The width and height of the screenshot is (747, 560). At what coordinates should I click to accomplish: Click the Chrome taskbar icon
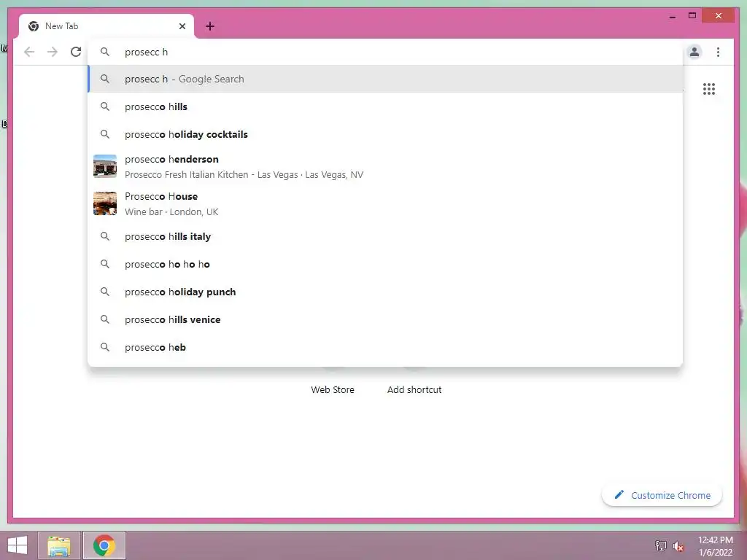click(x=104, y=545)
